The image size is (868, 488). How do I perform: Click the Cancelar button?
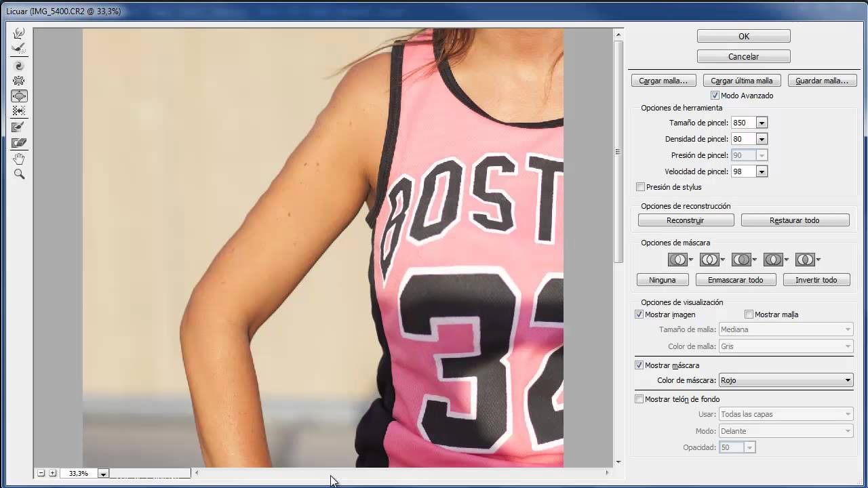click(744, 57)
